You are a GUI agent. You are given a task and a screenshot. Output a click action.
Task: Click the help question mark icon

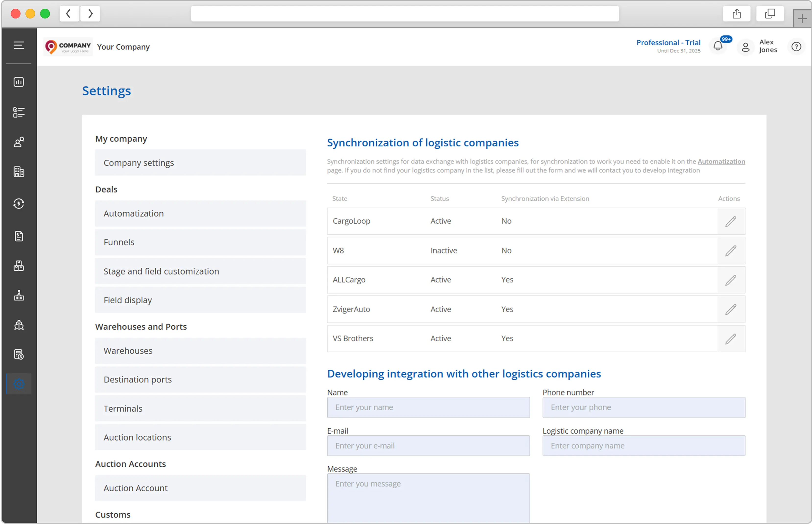tap(796, 47)
